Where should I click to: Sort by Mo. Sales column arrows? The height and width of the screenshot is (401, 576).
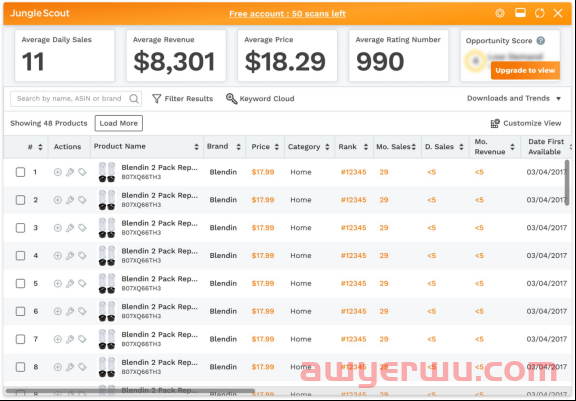click(x=414, y=147)
